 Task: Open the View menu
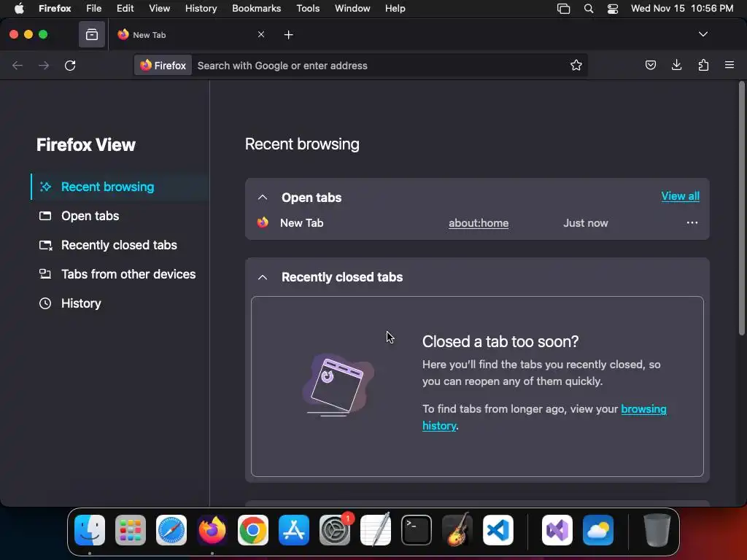tap(159, 9)
